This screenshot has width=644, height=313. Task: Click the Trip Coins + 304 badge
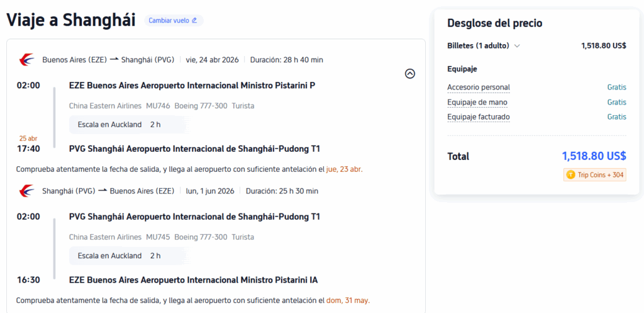(x=595, y=175)
